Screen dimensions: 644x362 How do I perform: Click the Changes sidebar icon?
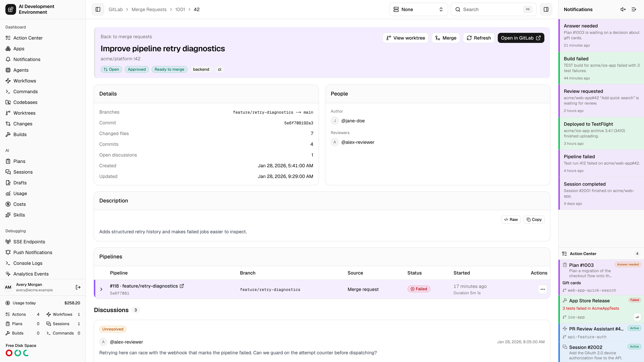pyautogui.click(x=8, y=124)
